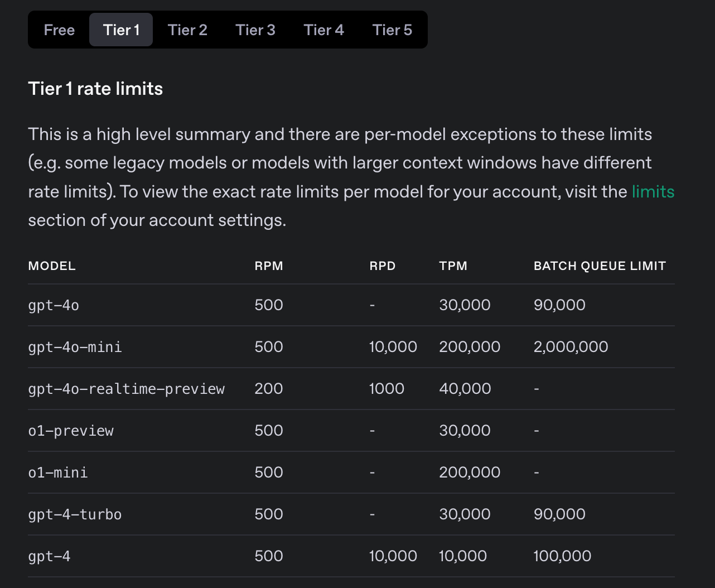Open the Tier 2 rate limits tab

(187, 30)
